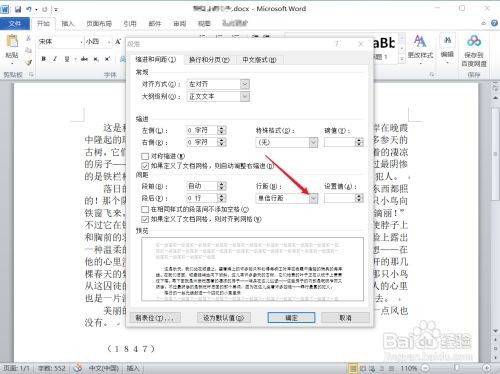This screenshot has height=374, width=500.
Task: Switch to the Insert (插入) ribbon tab
Action: (67, 23)
